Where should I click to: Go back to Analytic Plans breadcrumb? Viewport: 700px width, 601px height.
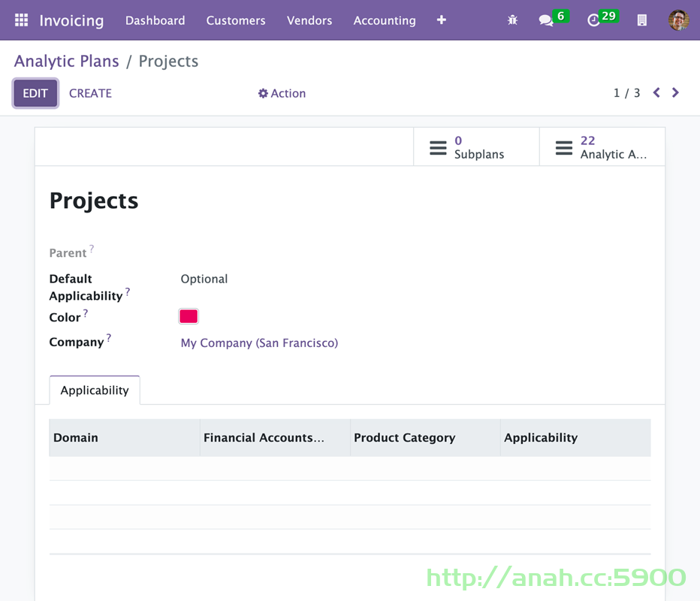tap(67, 61)
